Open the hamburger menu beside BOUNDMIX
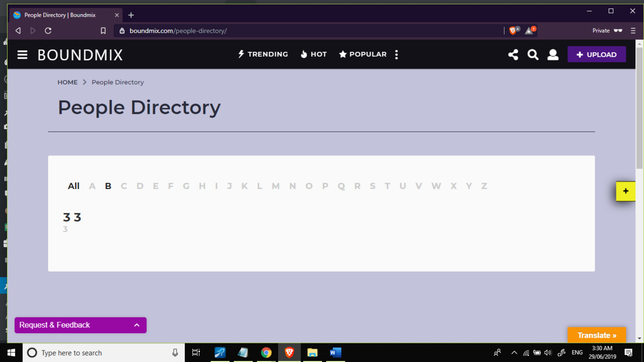Screen dimensions: 644x362 22,54
